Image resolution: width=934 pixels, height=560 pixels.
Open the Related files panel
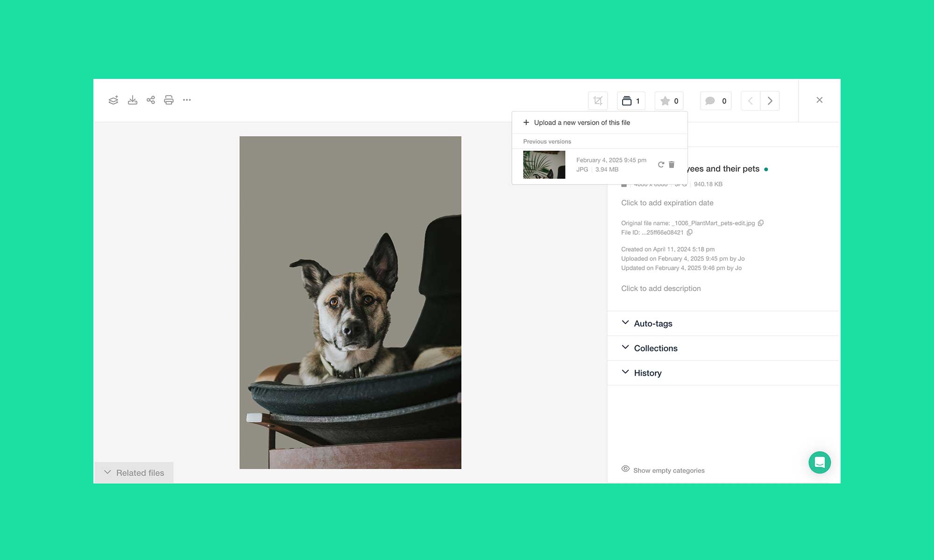click(134, 473)
